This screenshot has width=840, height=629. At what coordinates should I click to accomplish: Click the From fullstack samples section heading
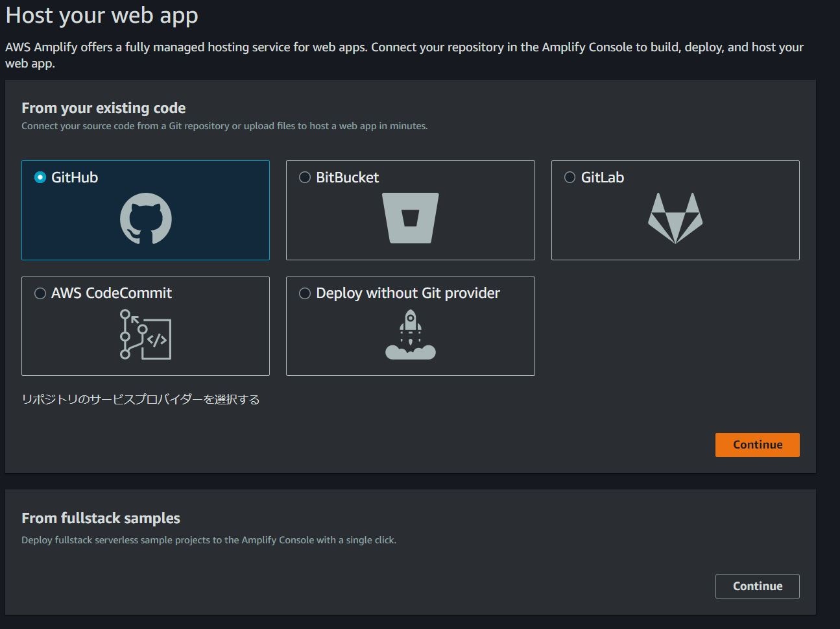(101, 518)
